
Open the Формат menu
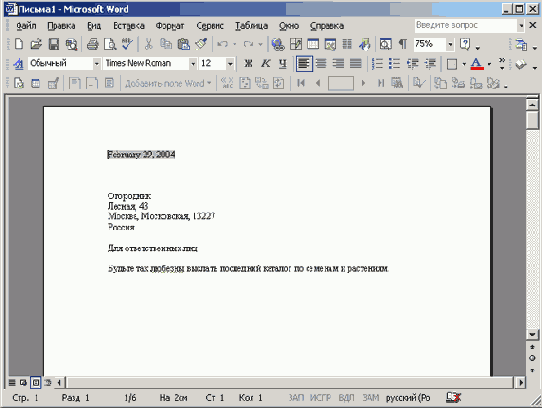(x=170, y=26)
